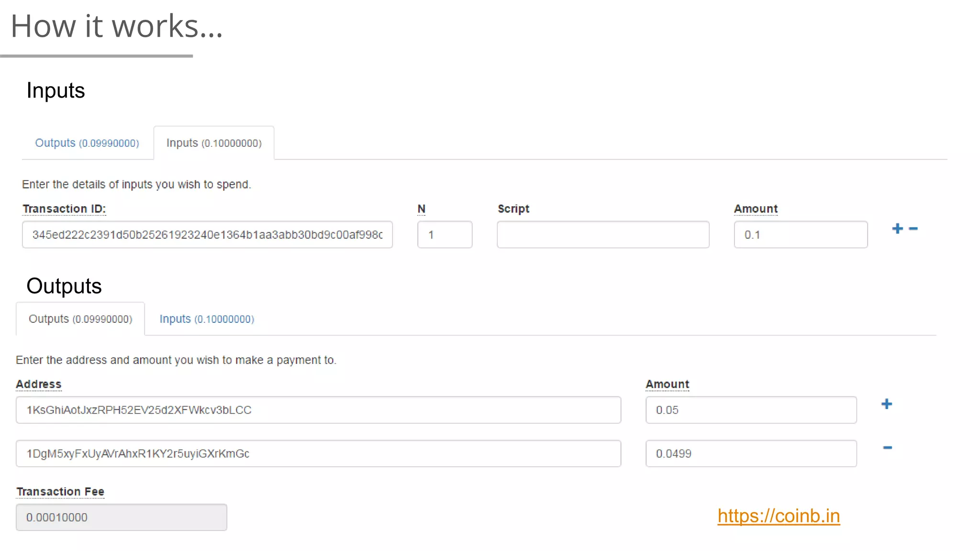Switch to the Inputs tab in the Outputs section
The width and height of the screenshot is (980, 551).
[207, 319]
